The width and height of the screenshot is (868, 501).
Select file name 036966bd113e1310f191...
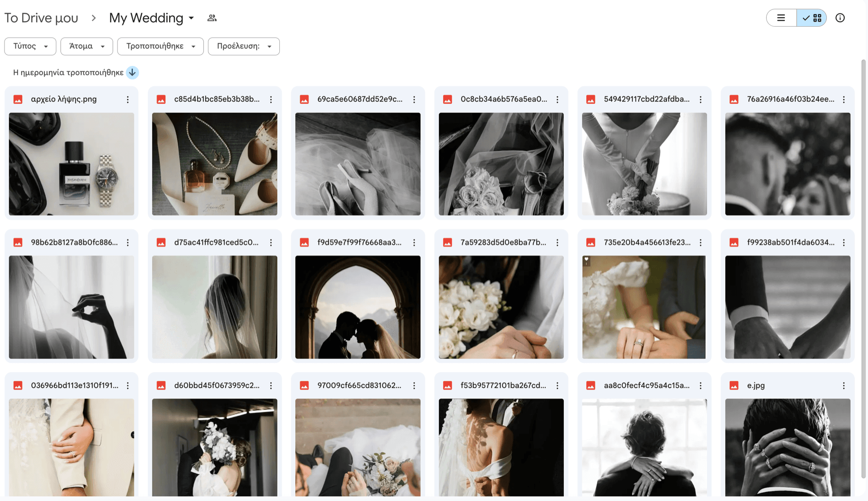(75, 385)
